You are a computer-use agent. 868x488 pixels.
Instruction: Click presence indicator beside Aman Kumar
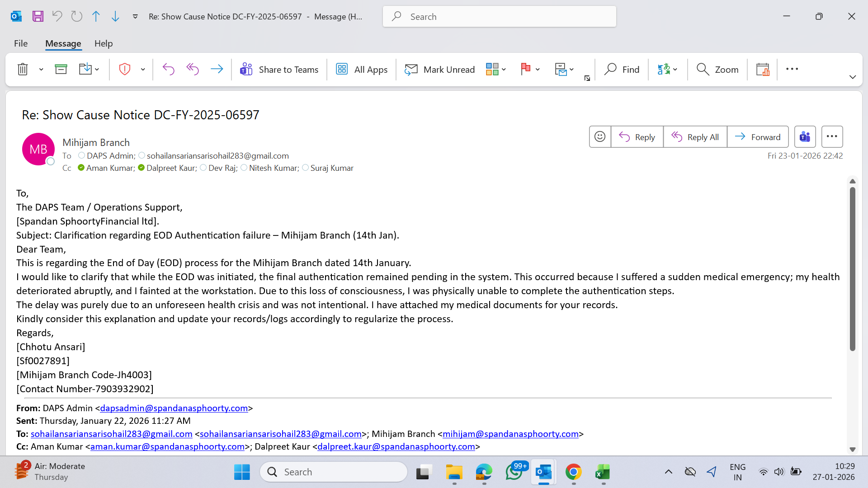point(81,168)
